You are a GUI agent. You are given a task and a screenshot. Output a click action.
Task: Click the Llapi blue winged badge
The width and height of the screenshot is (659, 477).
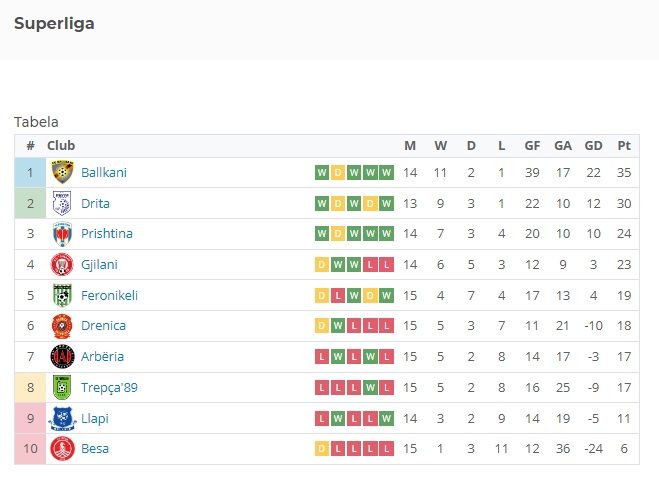click(x=62, y=419)
